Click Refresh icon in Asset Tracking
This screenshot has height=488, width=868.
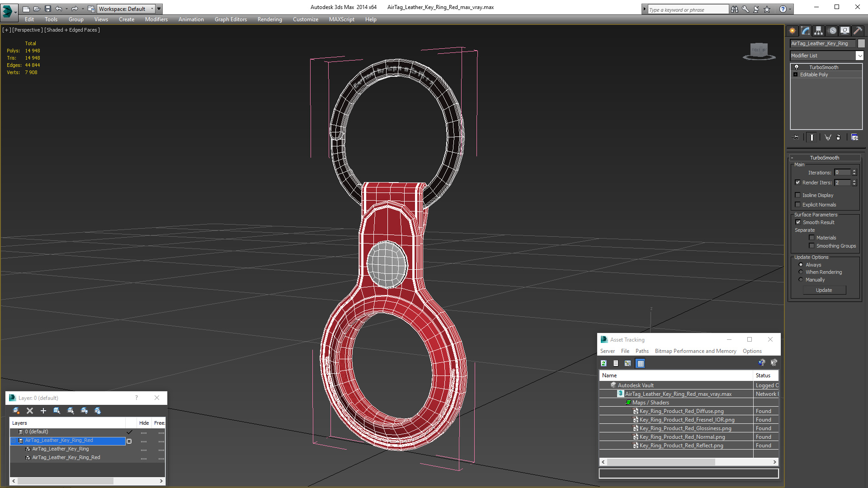pyautogui.click(x=604, y=363)
